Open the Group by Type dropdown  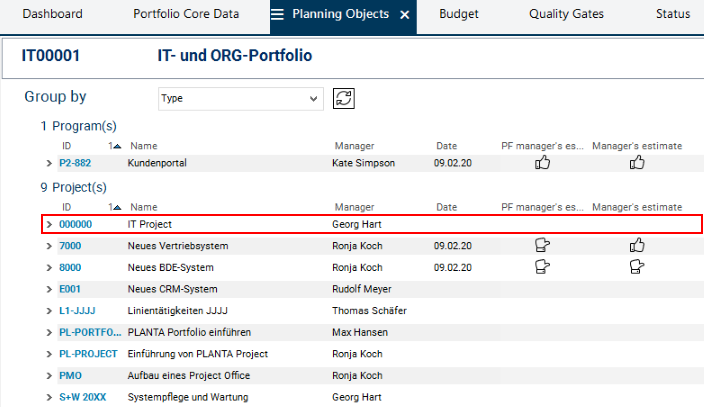[240, 99]
